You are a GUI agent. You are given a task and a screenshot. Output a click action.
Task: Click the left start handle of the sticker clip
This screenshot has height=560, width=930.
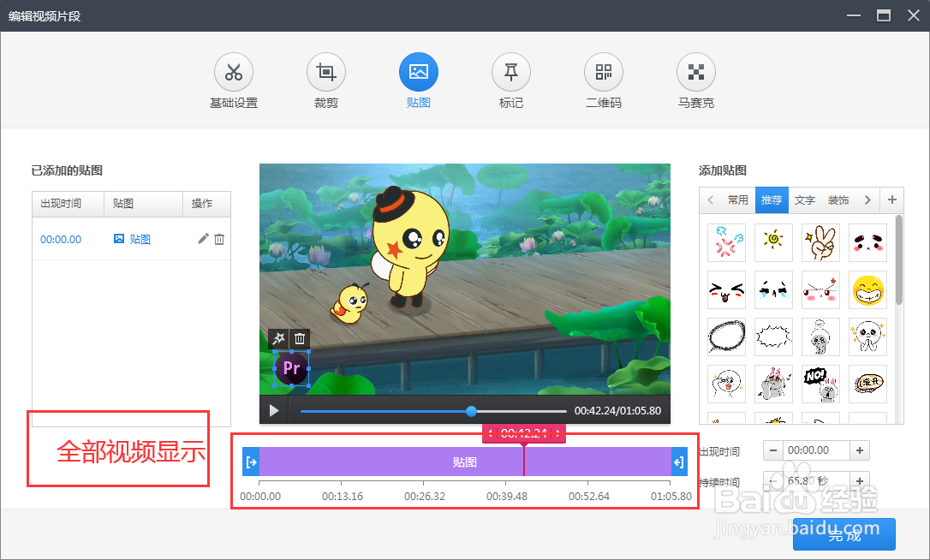pos(252,462)
